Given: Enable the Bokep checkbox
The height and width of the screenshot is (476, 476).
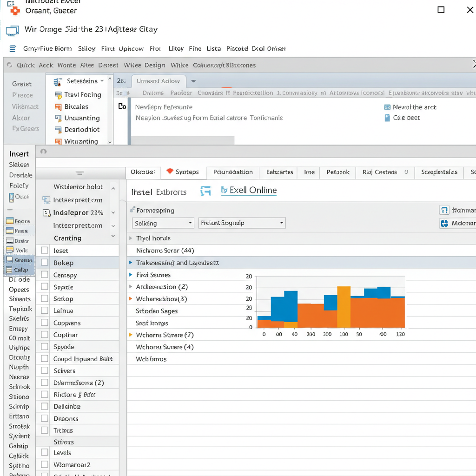Looking at the screenshot, I should 45,263.
